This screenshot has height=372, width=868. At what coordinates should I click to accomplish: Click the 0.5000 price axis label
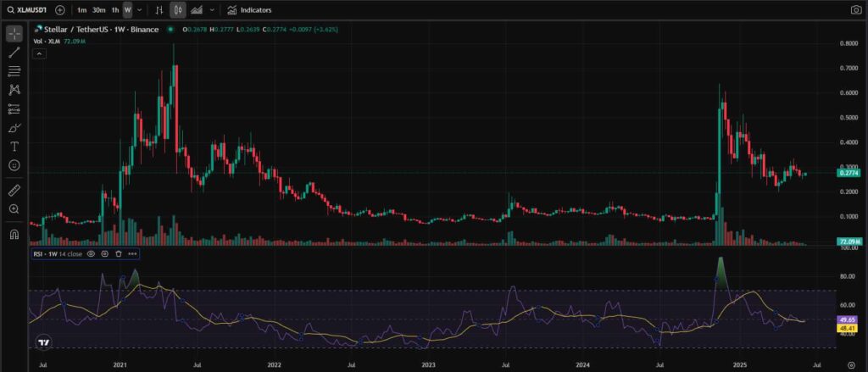849,117
